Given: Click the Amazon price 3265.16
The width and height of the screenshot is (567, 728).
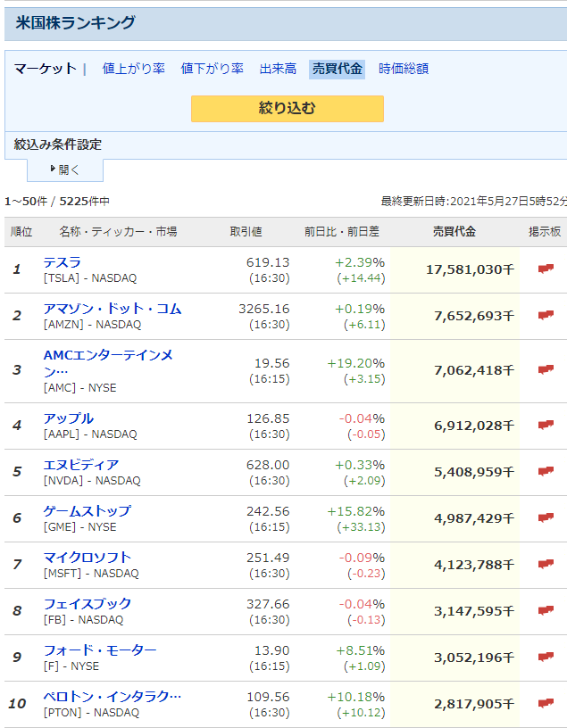Looking at the screenshot, I should [264, 309].
